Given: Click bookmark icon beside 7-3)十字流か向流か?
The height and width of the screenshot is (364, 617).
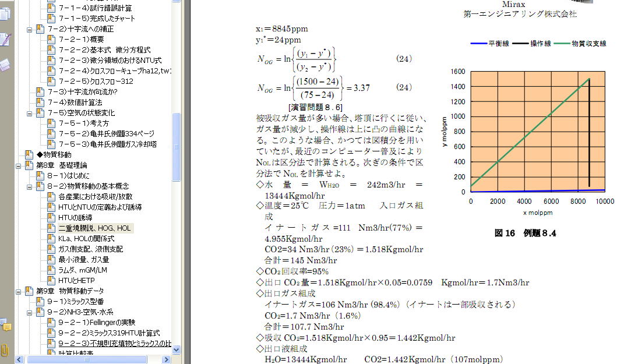Looking at the screenshot, I should (40, 91).
